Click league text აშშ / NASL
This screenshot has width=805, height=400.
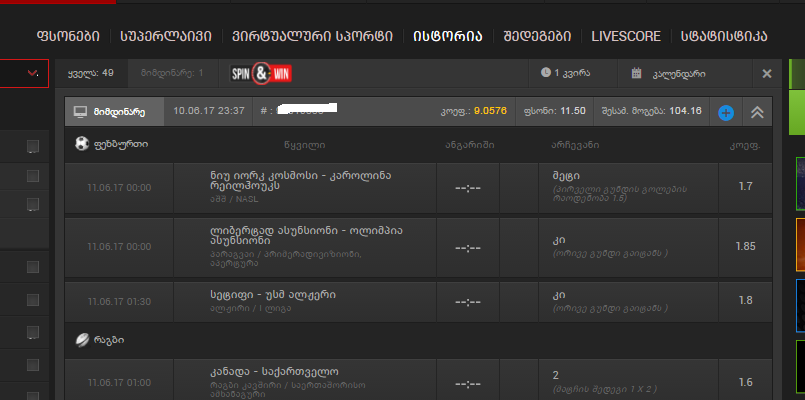click(x=234, y=199)
